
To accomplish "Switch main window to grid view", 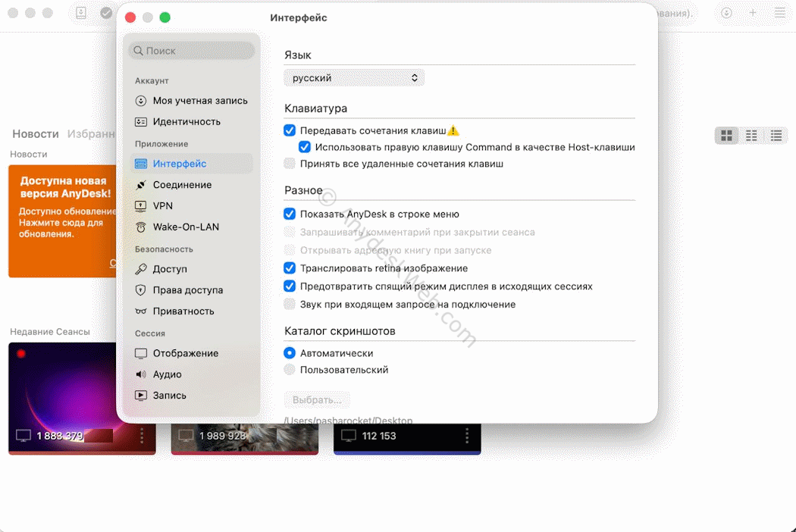I will click(726, 136).
